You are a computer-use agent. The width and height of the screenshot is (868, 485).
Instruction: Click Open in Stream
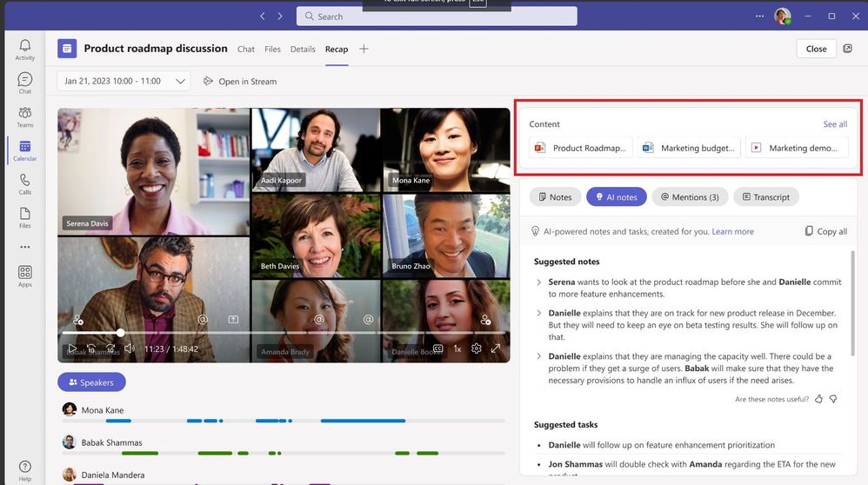(x=240, y=82)
